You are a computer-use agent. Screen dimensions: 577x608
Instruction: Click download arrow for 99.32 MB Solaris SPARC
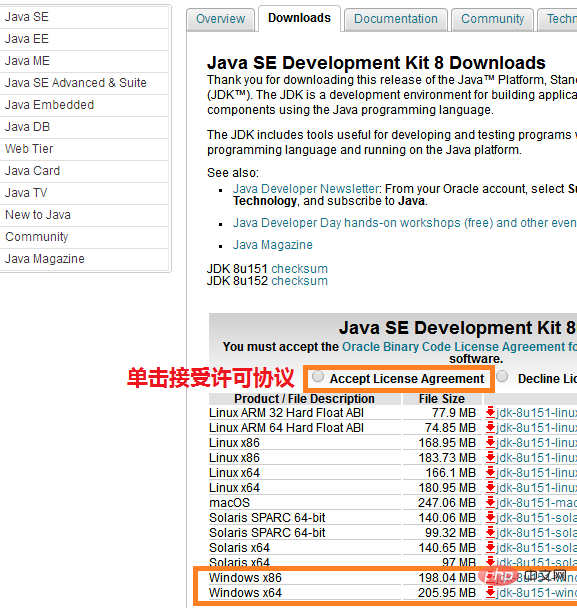pyautogui.click(x=491, y=533)
